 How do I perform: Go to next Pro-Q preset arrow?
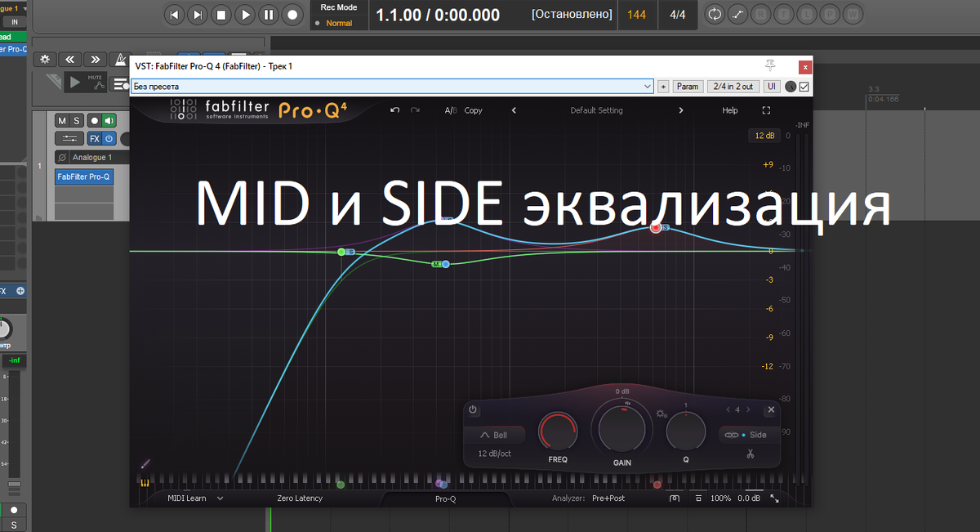pyautogui.click(x=681, y=110)
